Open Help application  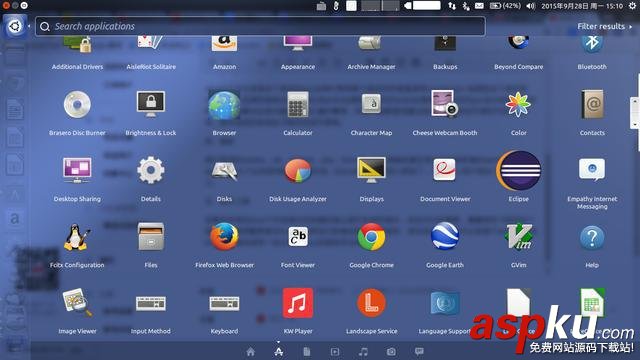coord(592,238)
